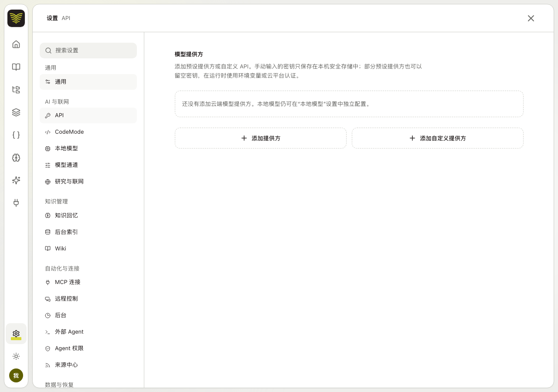558x392 pixels.
Task: Open the book library icon in the left rail
Action: click(16, 67)
